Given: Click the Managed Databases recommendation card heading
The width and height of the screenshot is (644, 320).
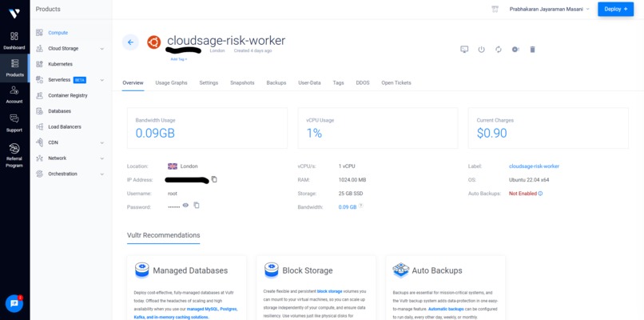Looking at the screenshot, I should (x=190, y=270).
